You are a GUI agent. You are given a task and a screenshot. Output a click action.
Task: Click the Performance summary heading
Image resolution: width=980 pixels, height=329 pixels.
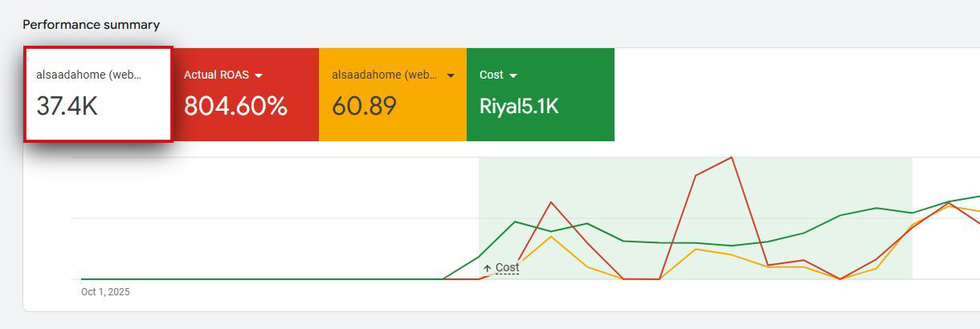tap(91, 25)
